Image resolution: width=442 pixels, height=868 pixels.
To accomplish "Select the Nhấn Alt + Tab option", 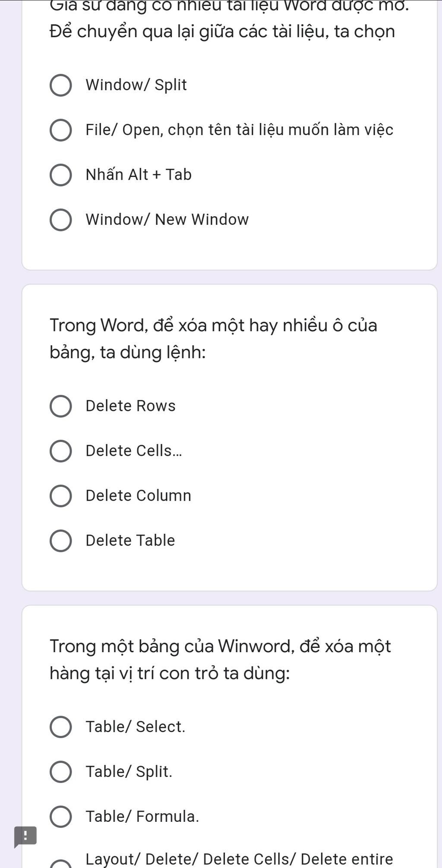I will tap(61, 175).
